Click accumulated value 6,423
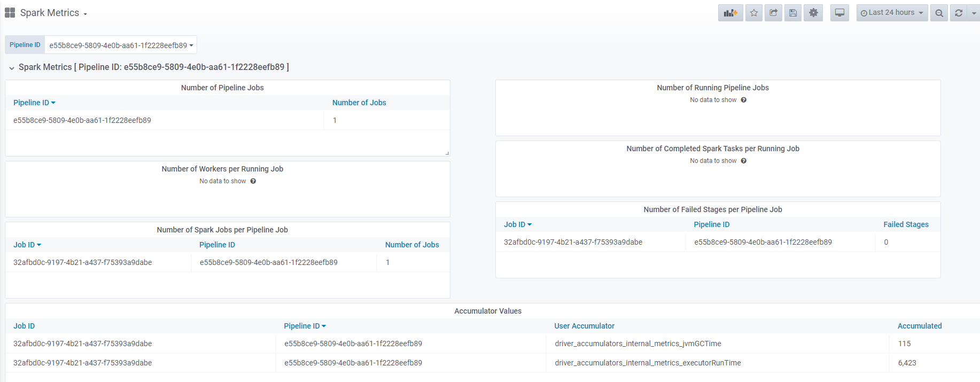 pyautogui.click(x=907, y=363)
